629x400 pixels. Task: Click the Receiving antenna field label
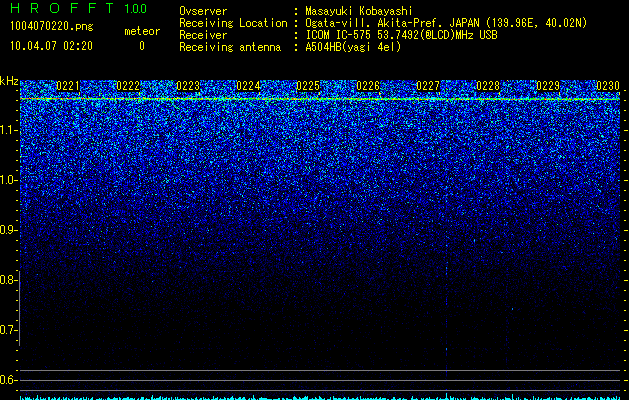[x=230, y=47]
